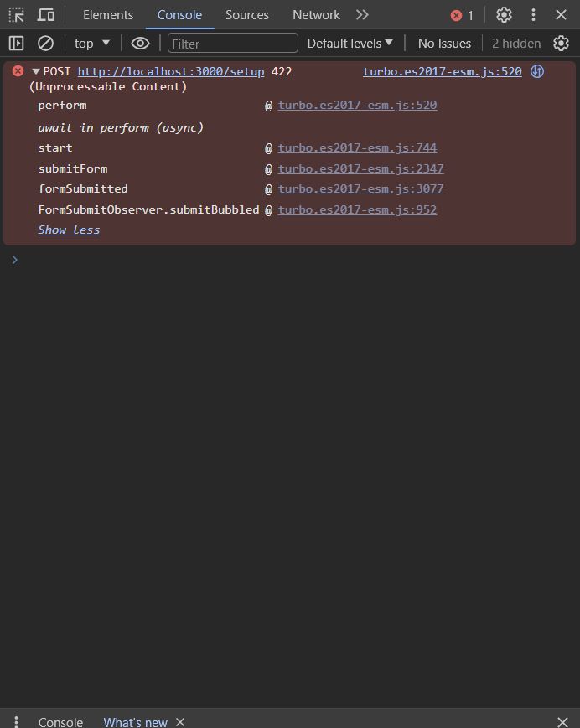This screenshot has width=580, height=728.
Task: Open the Network tab
Action: point(316,15)
